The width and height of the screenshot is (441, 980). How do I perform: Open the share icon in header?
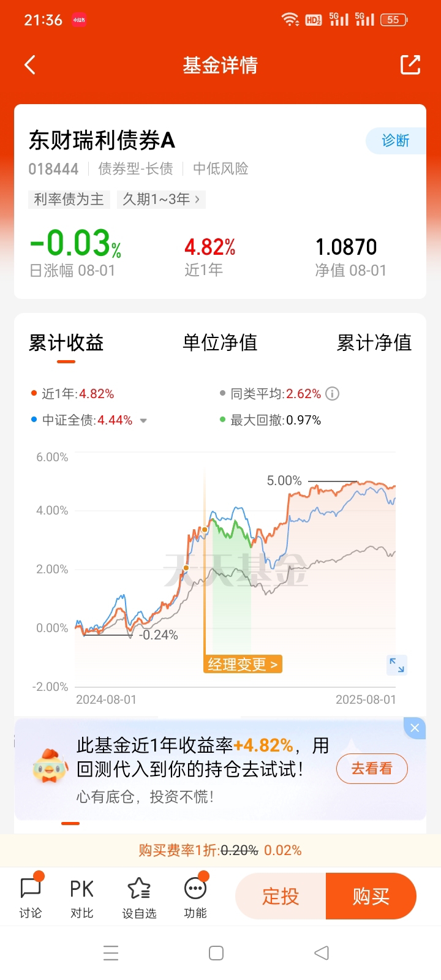410,65
